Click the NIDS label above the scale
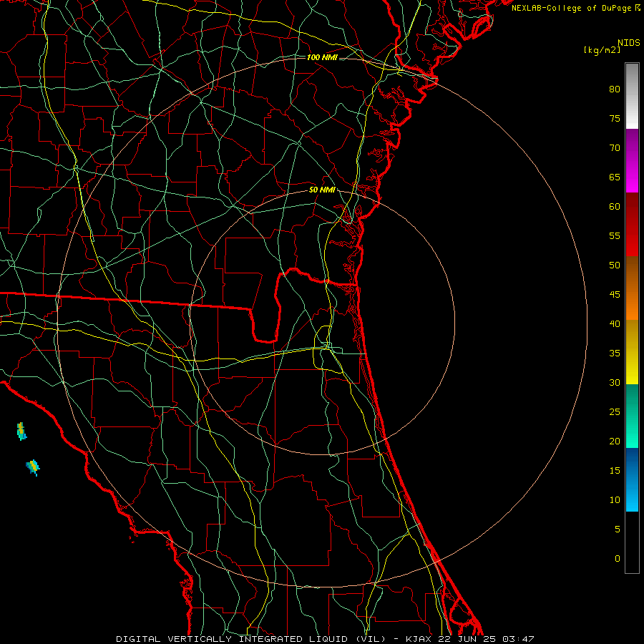 click(629, 43)
